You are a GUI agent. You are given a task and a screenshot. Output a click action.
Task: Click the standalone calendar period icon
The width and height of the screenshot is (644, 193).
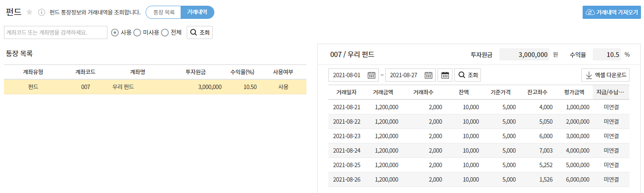[x=445, y=75]
